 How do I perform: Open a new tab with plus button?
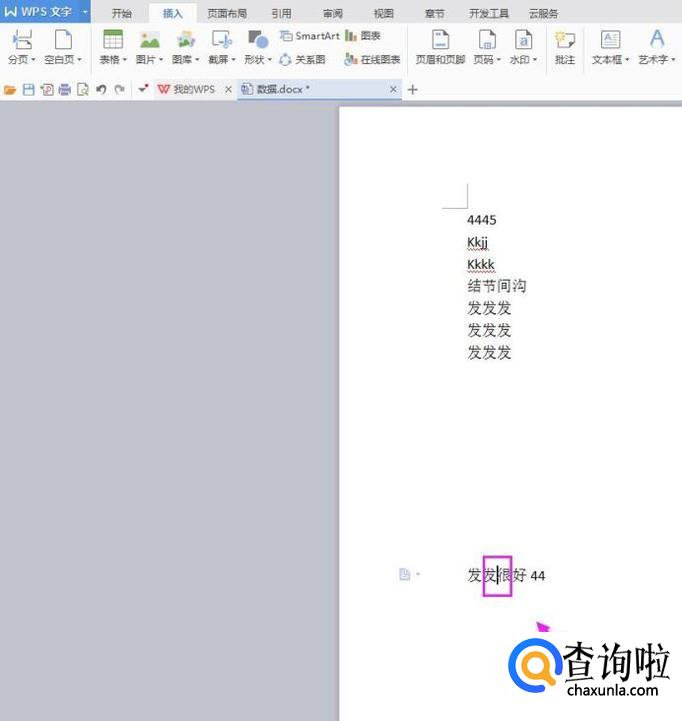(x=413, y=90)
